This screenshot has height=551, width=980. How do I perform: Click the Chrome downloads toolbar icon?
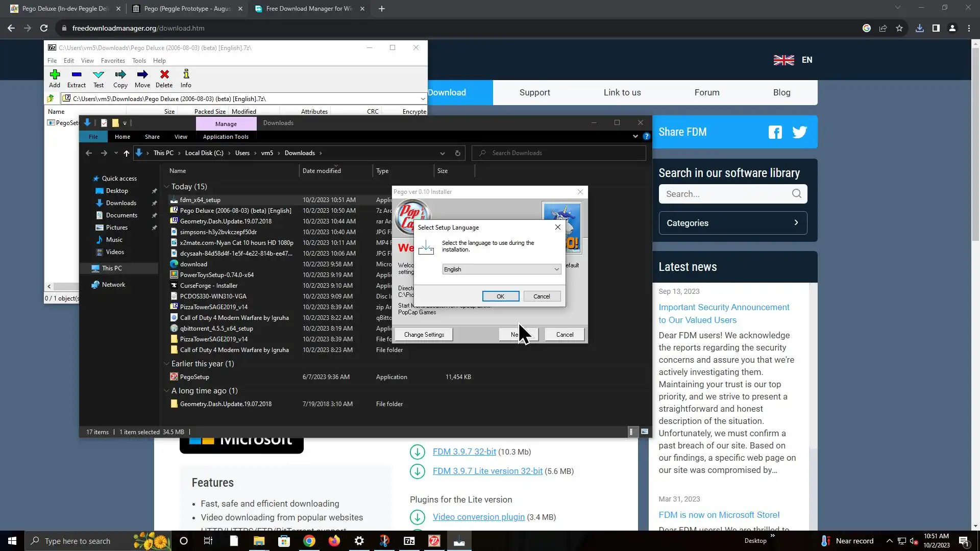coord(919,28)
